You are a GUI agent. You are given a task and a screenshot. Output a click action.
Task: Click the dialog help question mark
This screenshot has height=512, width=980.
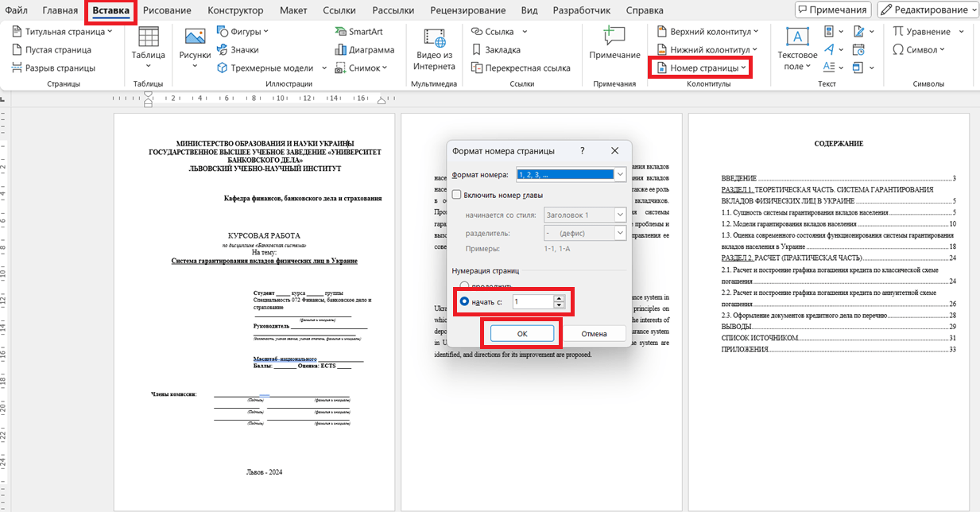pos(582,150)
